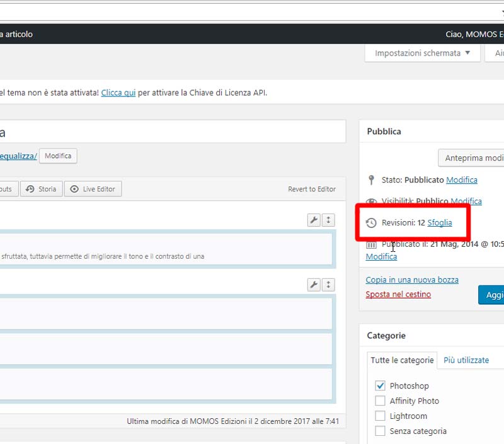Click the Pubblica panel header

pos(432,132)
